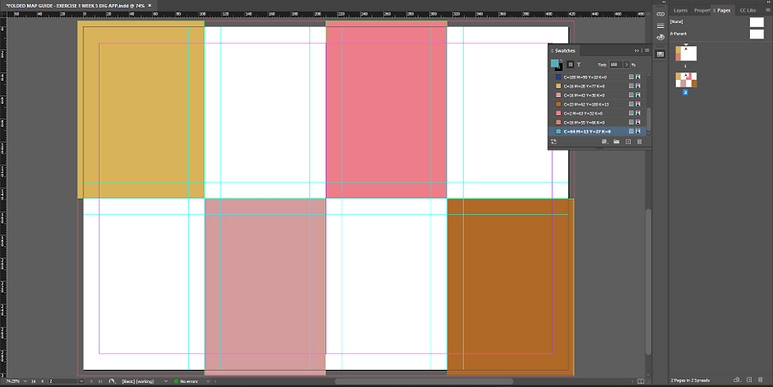Select the light pink C=16 M=43 swatch
The width and height of the screenshot is (773, 387).
[x=597, y=95]
